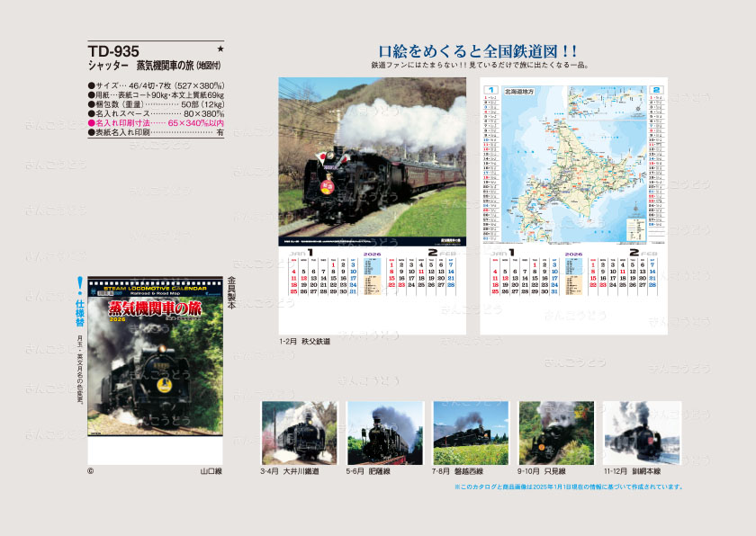Click the star mark beside TD-935
Viewport: 756px width, 536px height.
tap(220, 49)
